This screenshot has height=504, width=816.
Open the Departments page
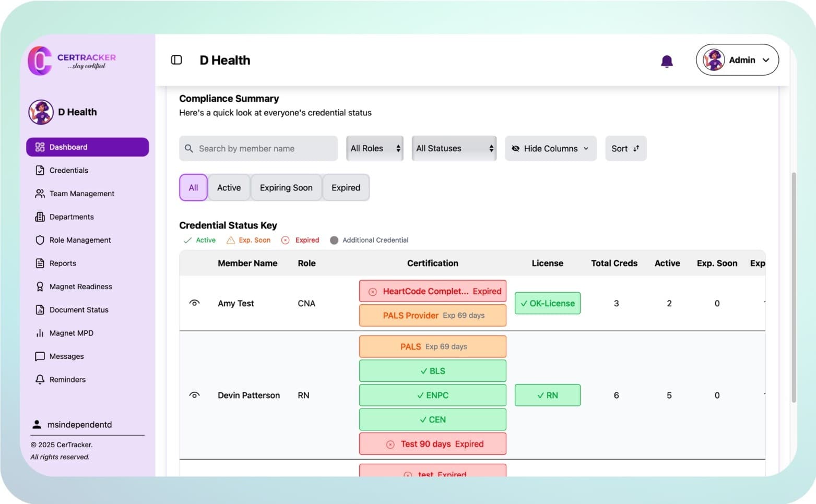(x=72, y=217)
